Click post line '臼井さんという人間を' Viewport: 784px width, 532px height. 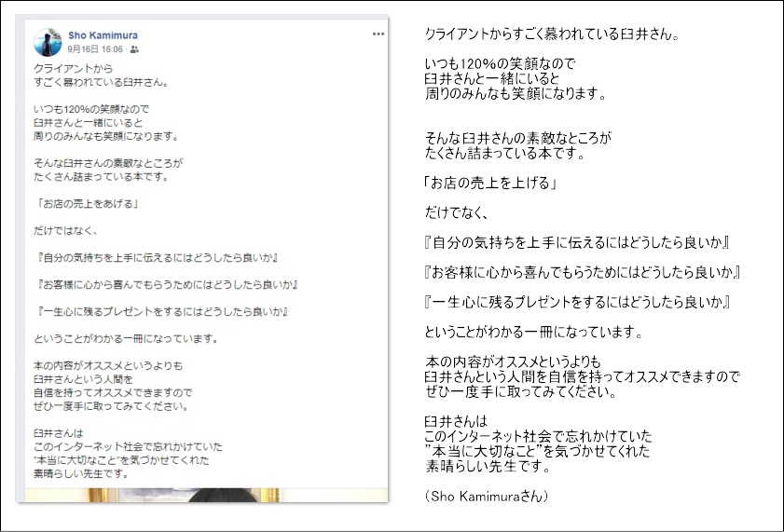coord(83,378)
